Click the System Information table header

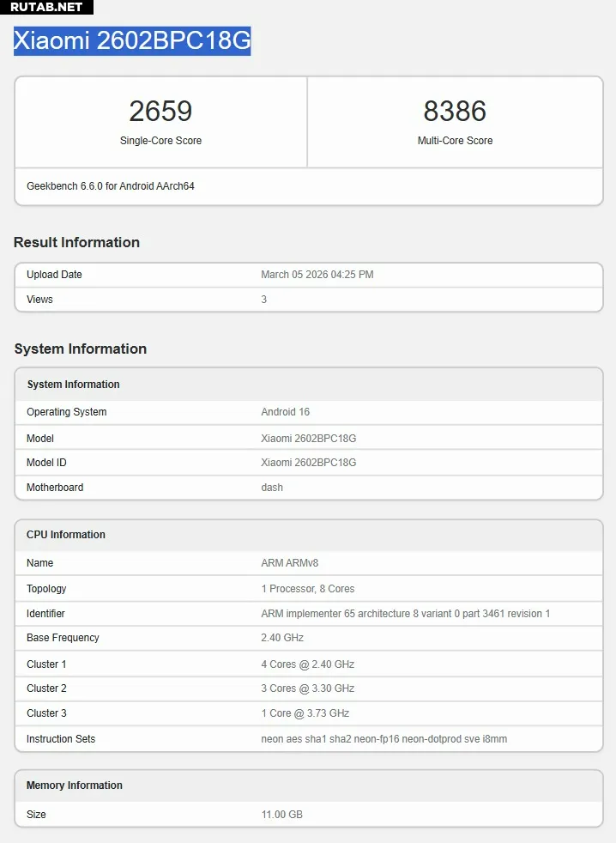pos(73,385)
